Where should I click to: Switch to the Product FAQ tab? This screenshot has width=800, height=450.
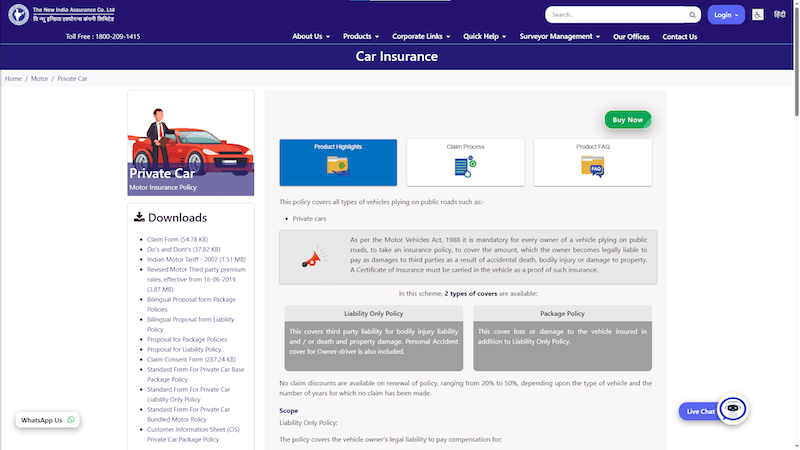click(592, 162)
